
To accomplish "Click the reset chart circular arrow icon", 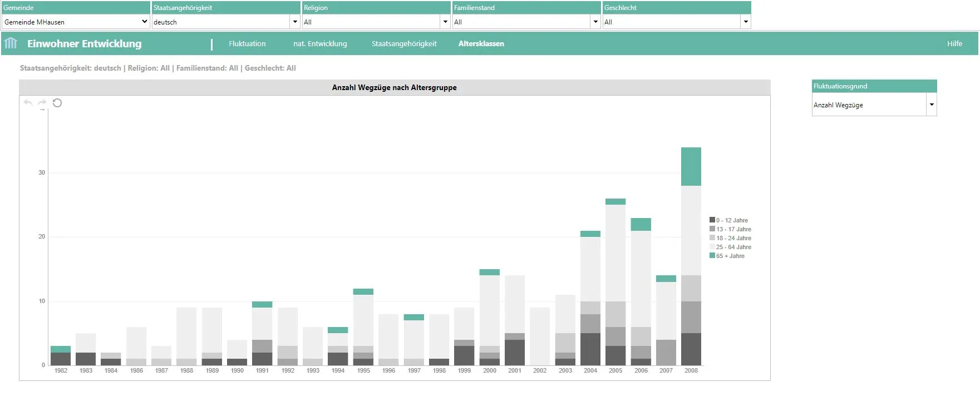I will [57, 103].
